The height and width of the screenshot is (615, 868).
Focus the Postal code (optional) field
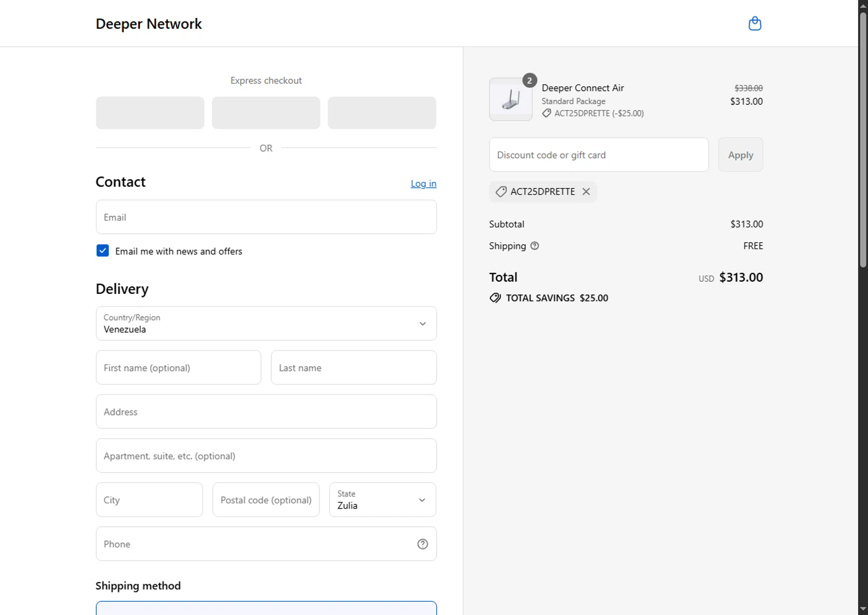pos(266,500)
